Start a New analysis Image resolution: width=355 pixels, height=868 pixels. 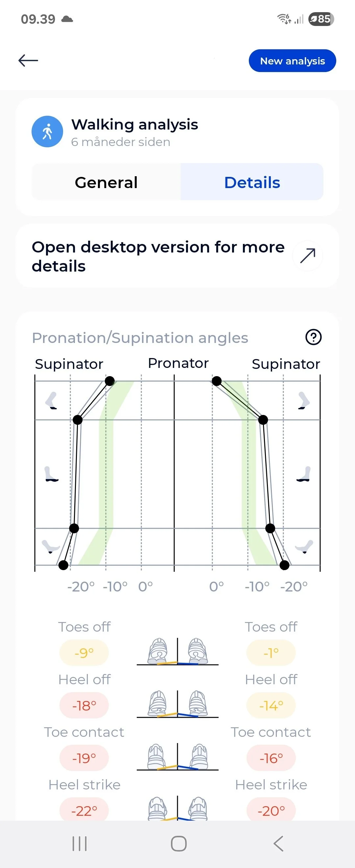(x=292, y=61)
